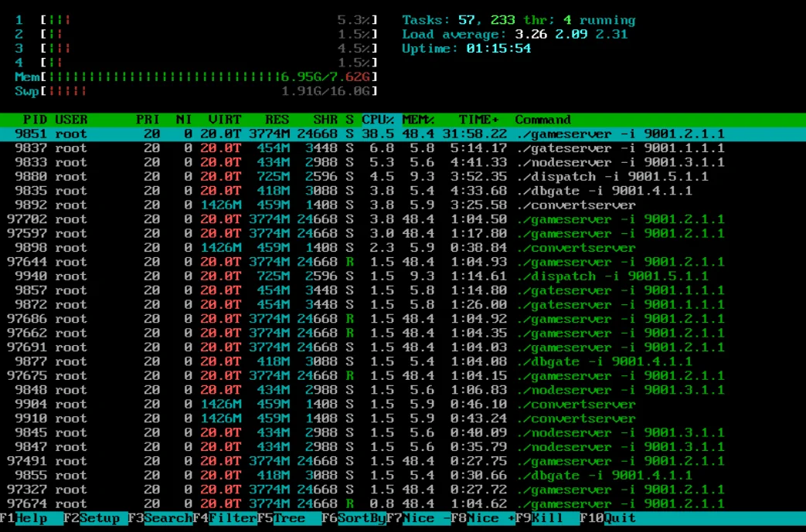This screenshot has height=532, width=806.
Task: Select process row with PID 9910
Action: pyautogui.click(x=403, y=418)
